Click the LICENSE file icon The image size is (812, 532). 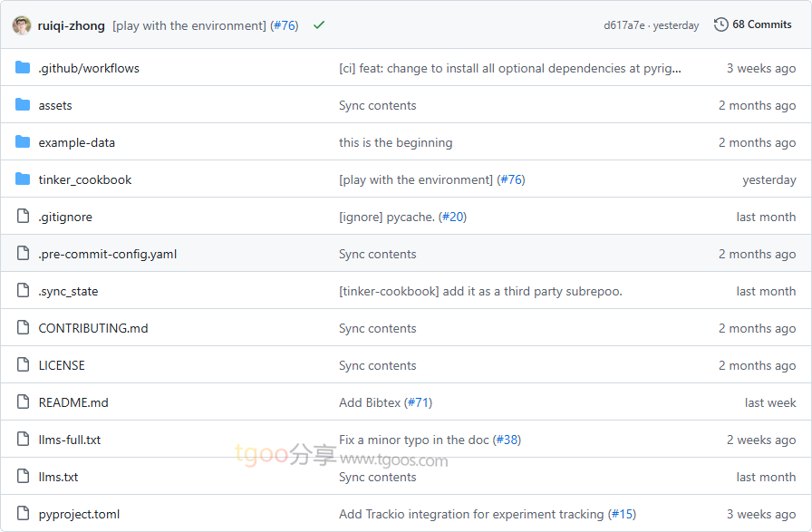(x=23, y=365)
